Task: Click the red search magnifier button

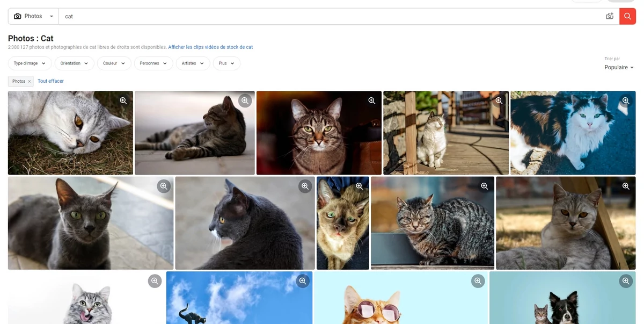Action: click(627, 16)
